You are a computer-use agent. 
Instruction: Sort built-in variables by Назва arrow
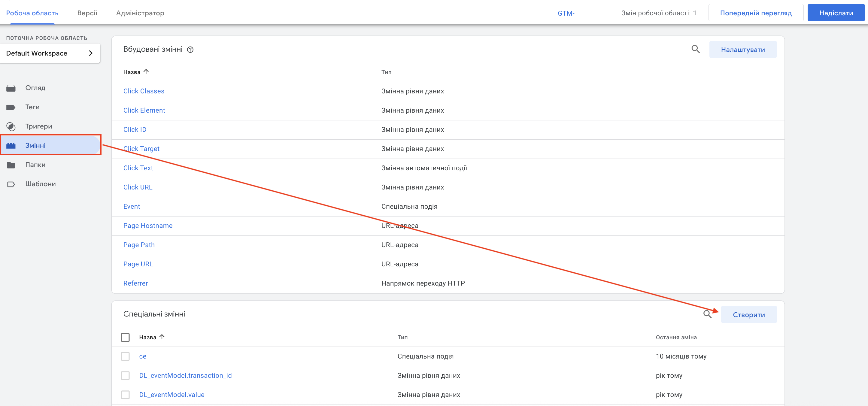[x=146, y=72]
